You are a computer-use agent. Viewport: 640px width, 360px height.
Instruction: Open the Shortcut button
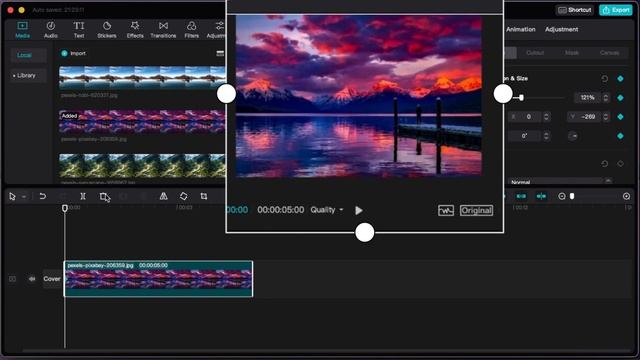575,10
